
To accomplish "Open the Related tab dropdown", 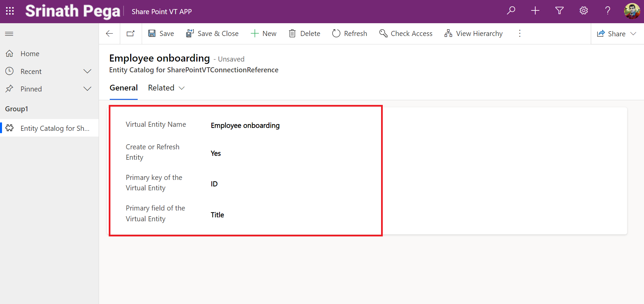I will tap(181, 88).
